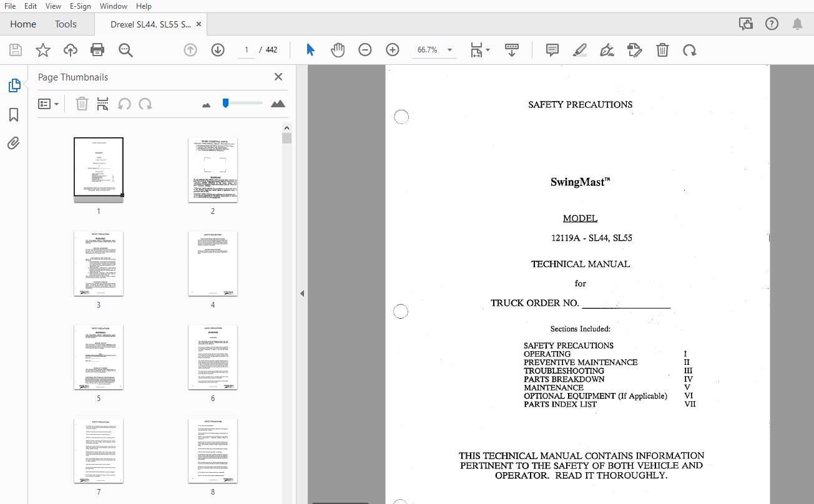Open the Attachments paperclip panel
The width and height of the screenshot is (814, 504).
14,143
